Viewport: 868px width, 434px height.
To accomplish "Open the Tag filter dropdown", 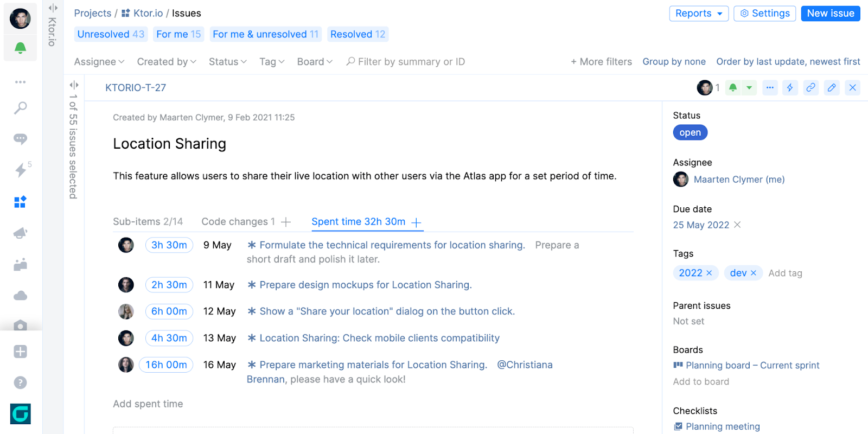I will tap(272, 62).
